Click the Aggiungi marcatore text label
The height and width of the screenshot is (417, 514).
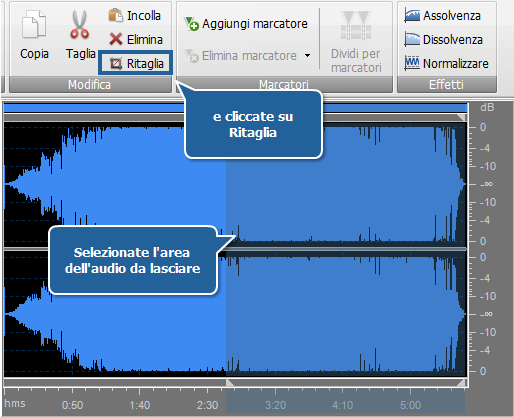click(x=255, y=24)
